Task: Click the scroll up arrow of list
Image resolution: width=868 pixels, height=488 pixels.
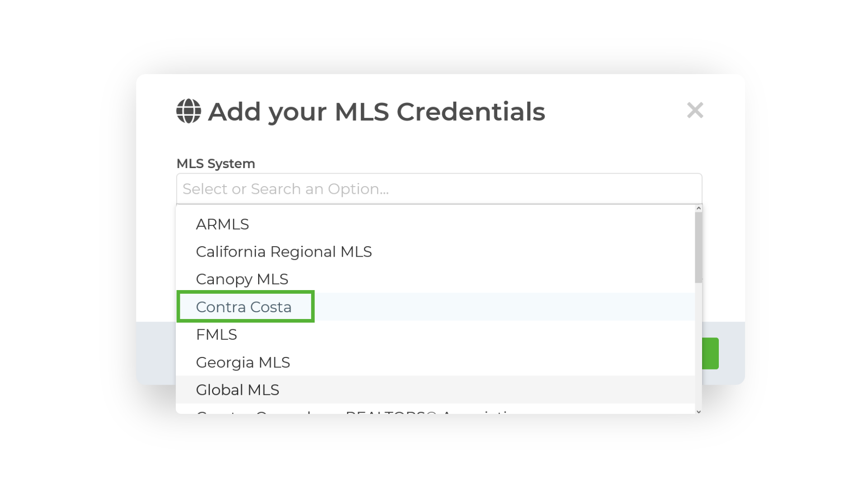Action: (698, 208)
